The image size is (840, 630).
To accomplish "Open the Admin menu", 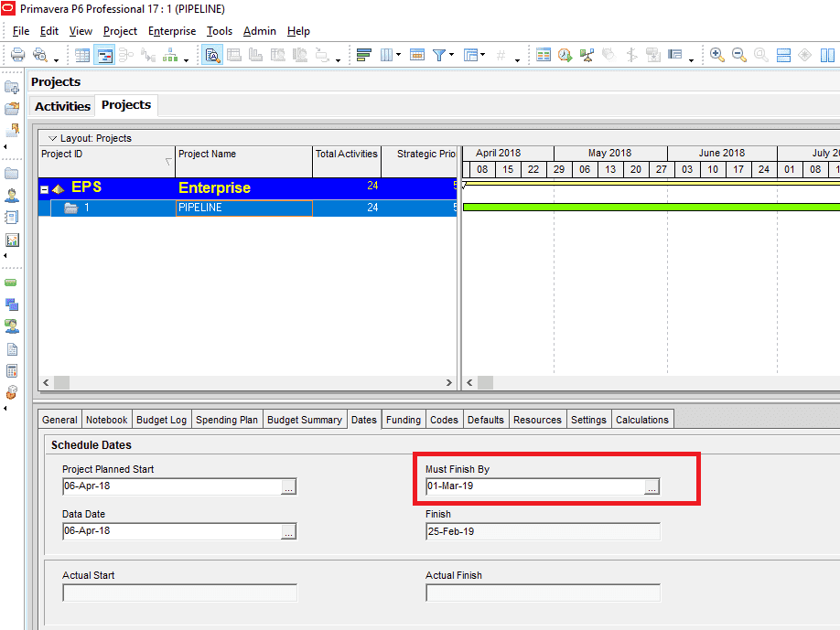I will (260, 31).
